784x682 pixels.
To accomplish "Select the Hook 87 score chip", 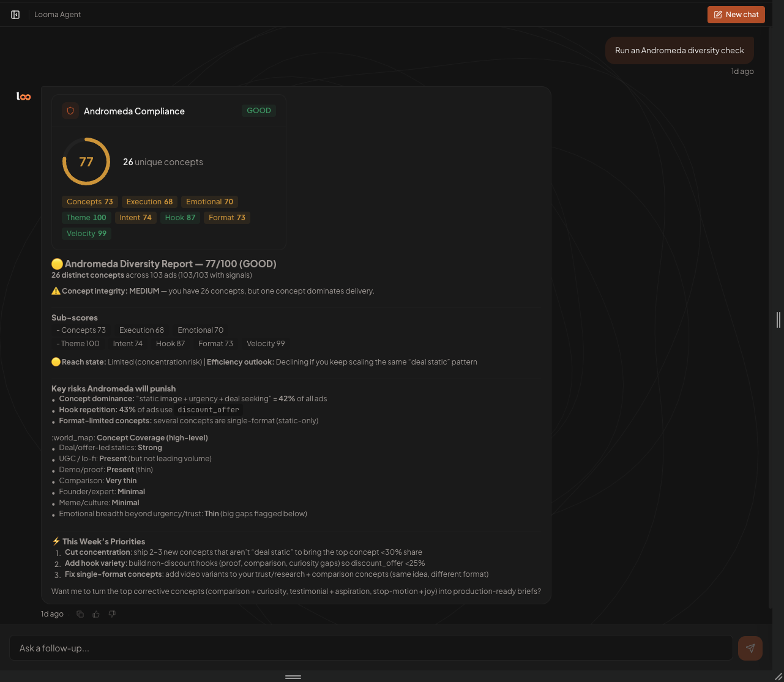I will [x=180, y=218].
